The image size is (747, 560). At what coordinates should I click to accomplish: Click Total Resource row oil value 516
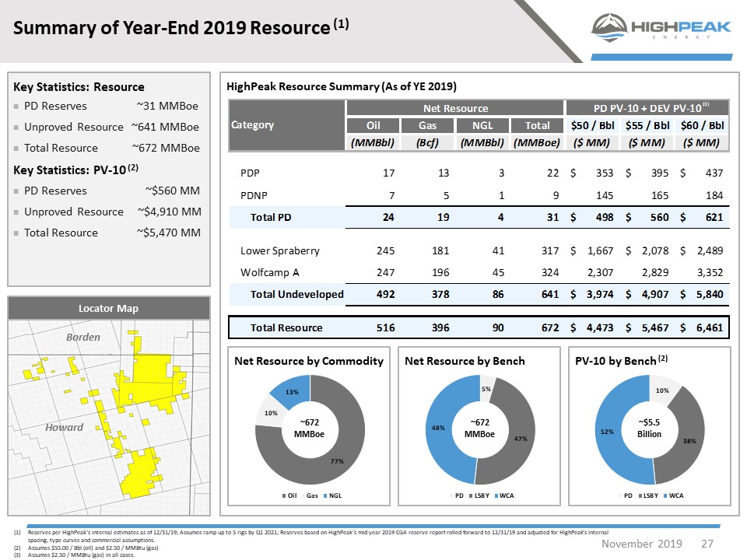[x=385, y=327]
